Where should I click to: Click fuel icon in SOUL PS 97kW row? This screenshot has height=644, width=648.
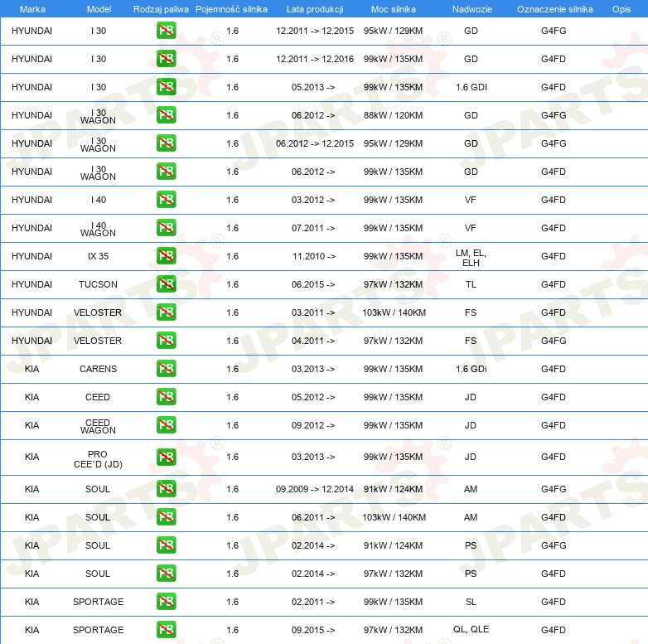pyautogui.click(x=166, y=574)
